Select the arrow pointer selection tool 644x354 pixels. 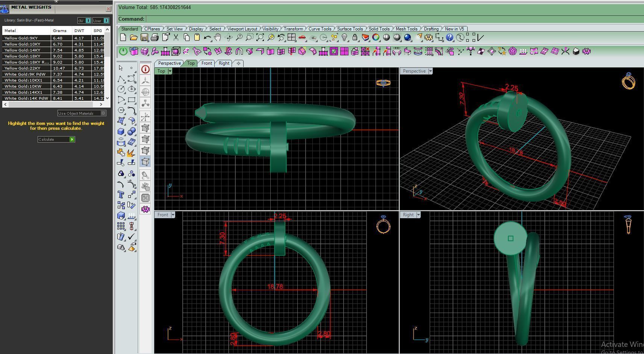pos(121,68)
